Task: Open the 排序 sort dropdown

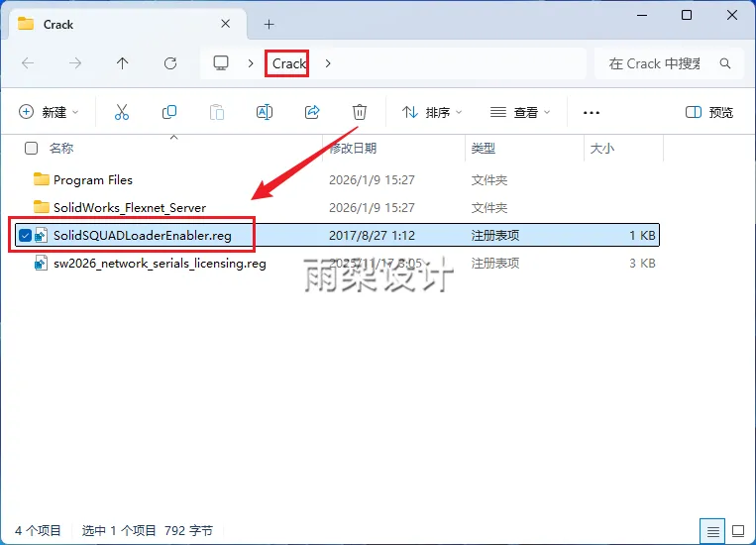Action: pyautogui.click(x=432, y=112)
